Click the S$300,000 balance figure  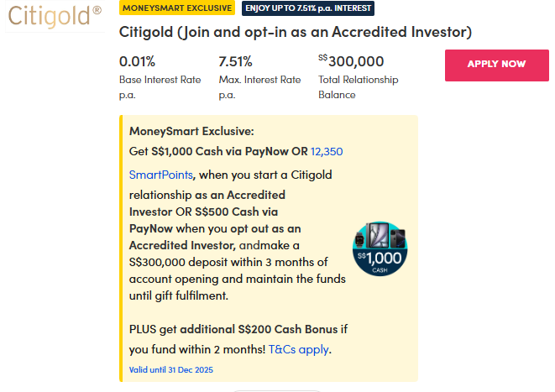pos(352,61)
